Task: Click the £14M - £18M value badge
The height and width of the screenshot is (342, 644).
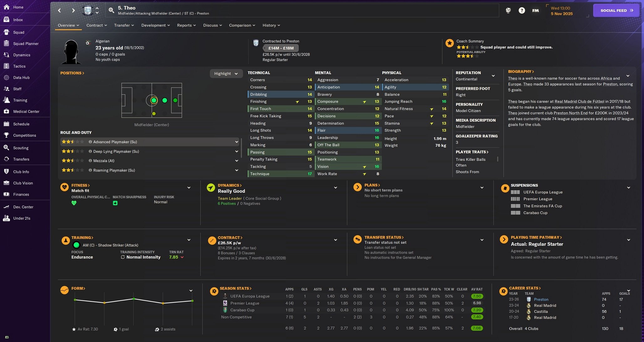Action: click(x=281, y=48)
